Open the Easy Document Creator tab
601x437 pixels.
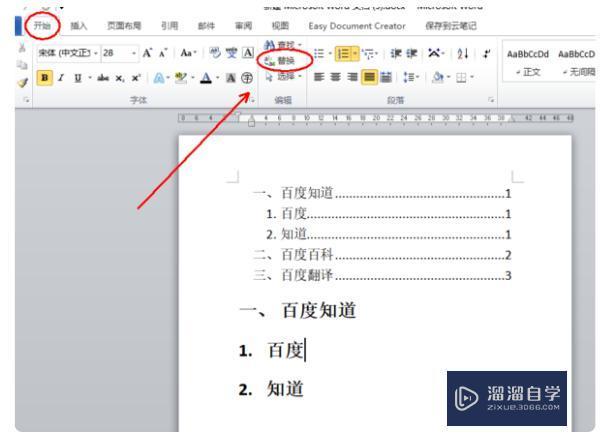(x=357, y=26)
